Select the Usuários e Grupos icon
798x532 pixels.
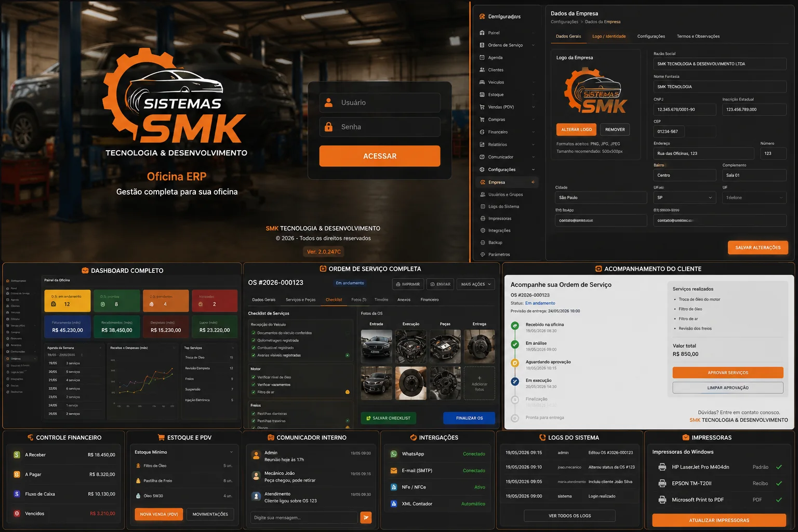[x=483, y=195]
